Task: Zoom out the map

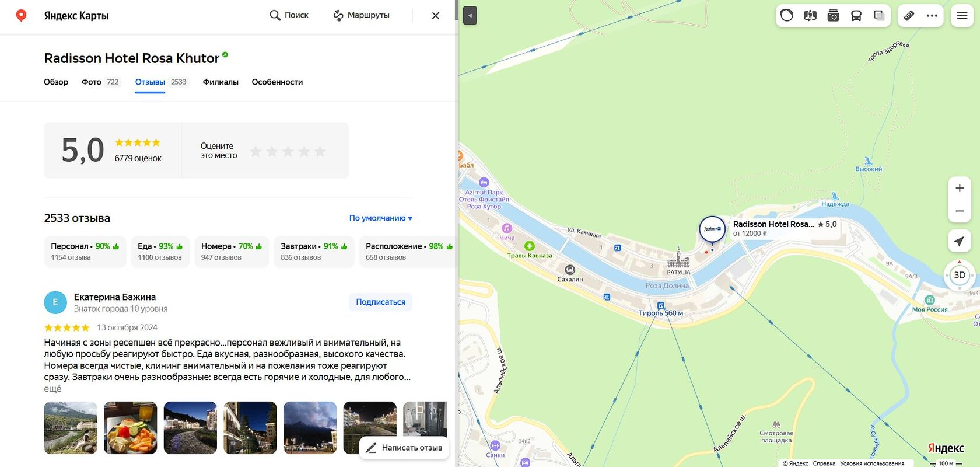Action: coord(960,211)
